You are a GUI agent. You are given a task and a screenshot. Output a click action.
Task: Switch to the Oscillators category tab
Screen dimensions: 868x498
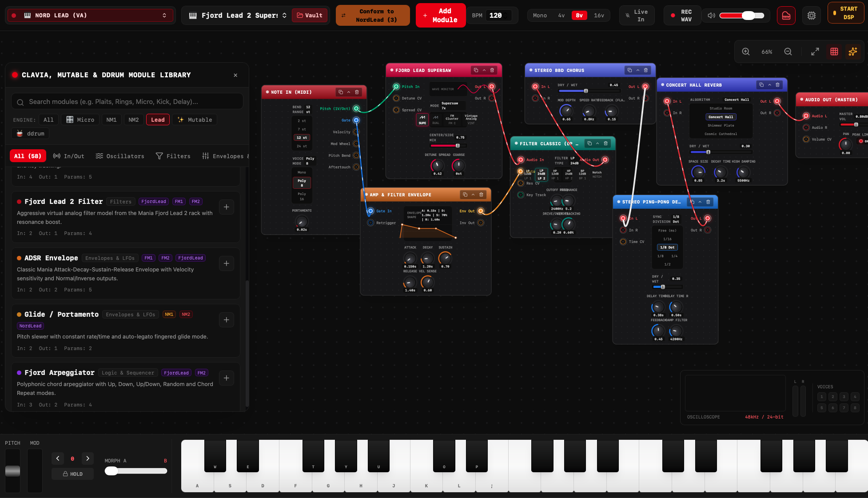(120, 156)
